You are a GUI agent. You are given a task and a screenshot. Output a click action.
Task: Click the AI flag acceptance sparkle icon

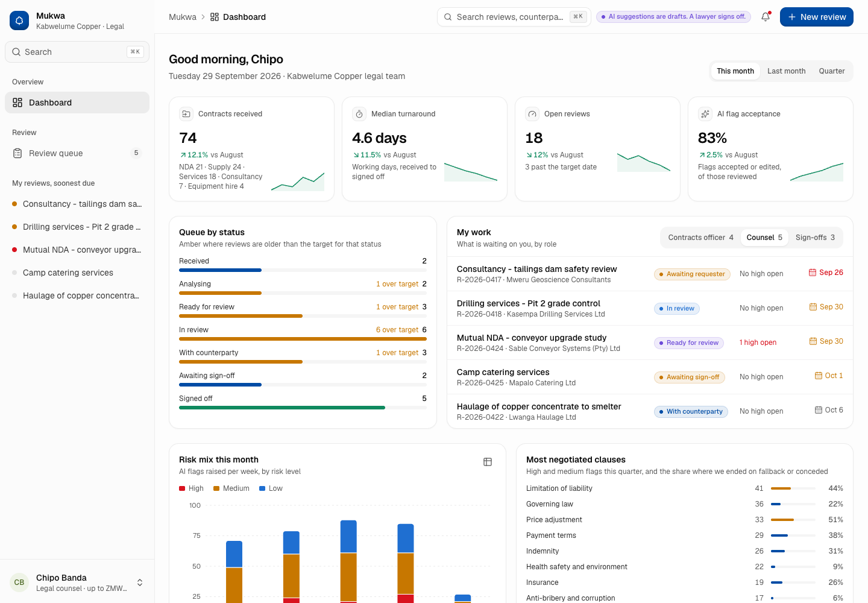pyautogui.click(x=705, y=114)
